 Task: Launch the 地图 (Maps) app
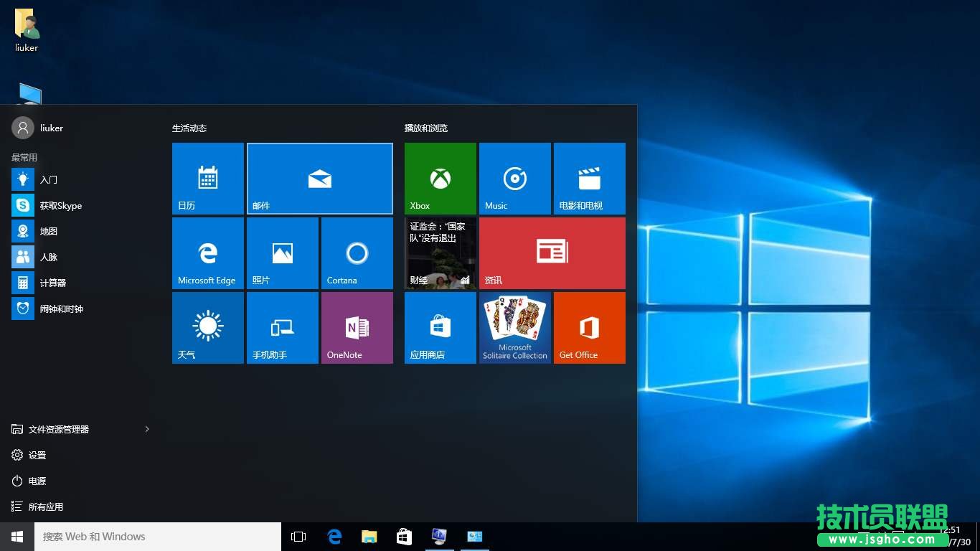pyautogui.click(x=47, y=231)
